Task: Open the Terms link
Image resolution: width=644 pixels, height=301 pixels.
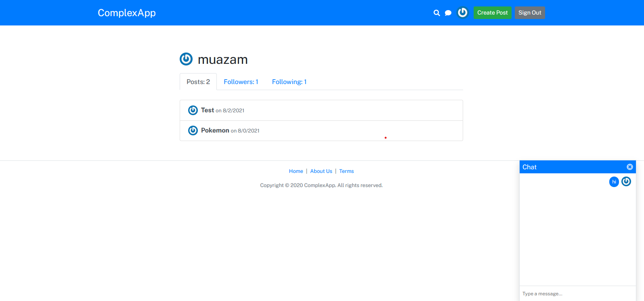Action: 346,171
